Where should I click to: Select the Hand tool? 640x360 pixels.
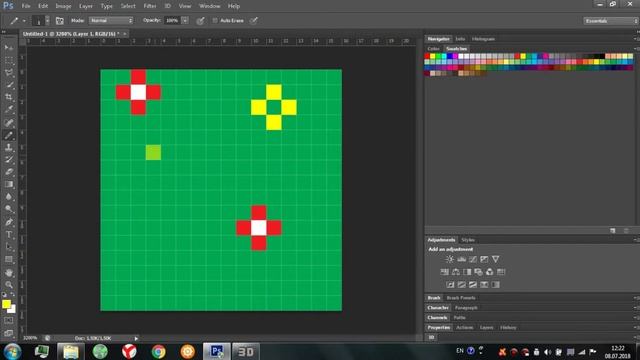pyautogui.click(x=9, y=273)
